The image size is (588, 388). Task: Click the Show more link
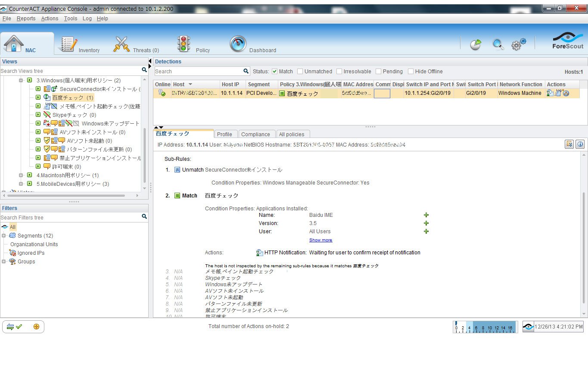coord(320,240)
